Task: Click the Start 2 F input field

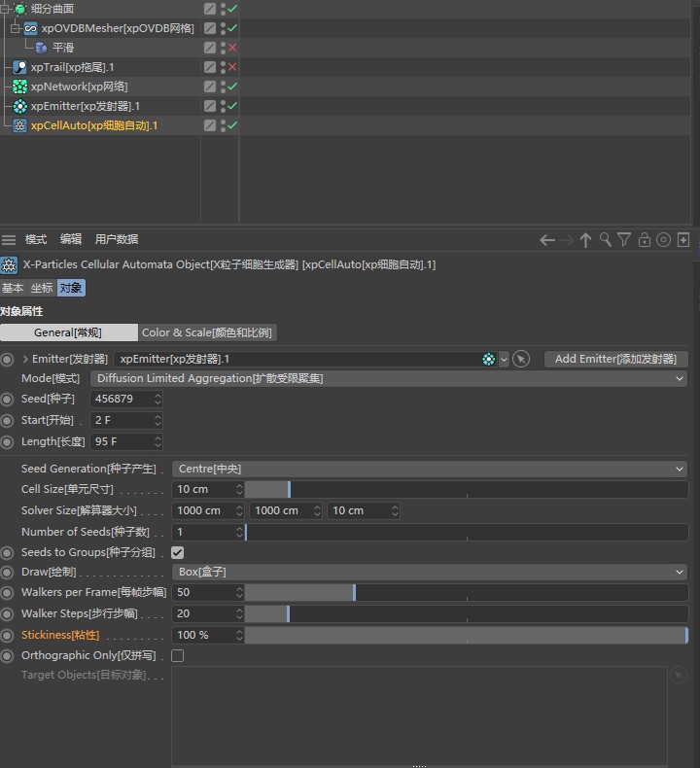Action: [122, 420]
